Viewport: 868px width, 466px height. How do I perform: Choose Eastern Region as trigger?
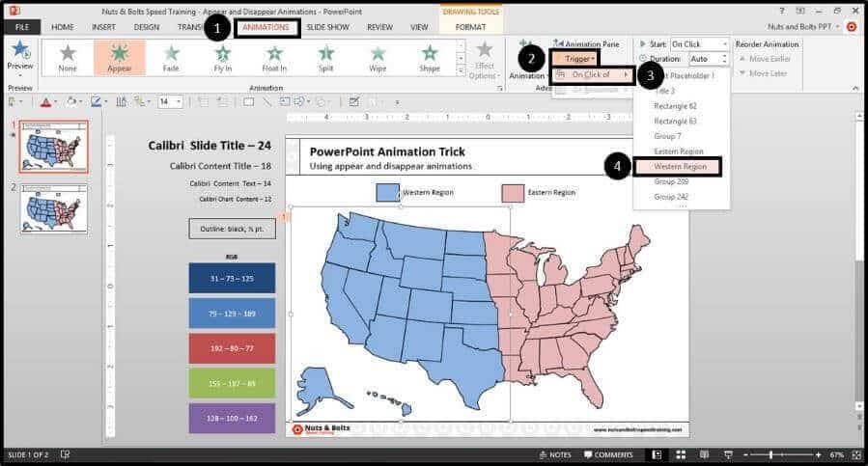click(x=679, y=151)
